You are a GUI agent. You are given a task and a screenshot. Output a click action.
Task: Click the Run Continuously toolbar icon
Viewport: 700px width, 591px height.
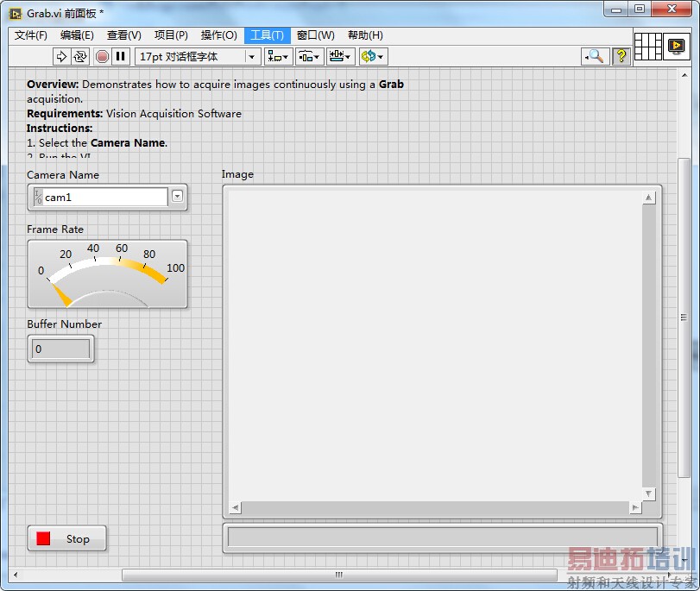(80, 57)
